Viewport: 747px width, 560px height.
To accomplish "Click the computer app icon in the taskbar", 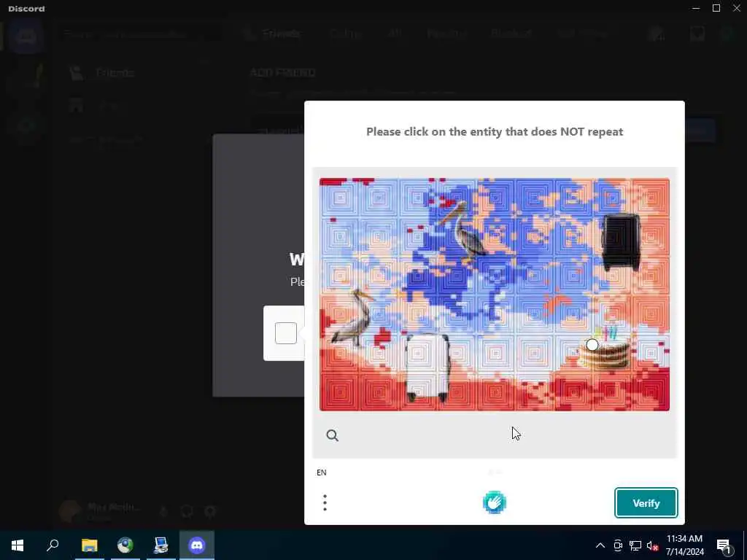I will 161,545.
